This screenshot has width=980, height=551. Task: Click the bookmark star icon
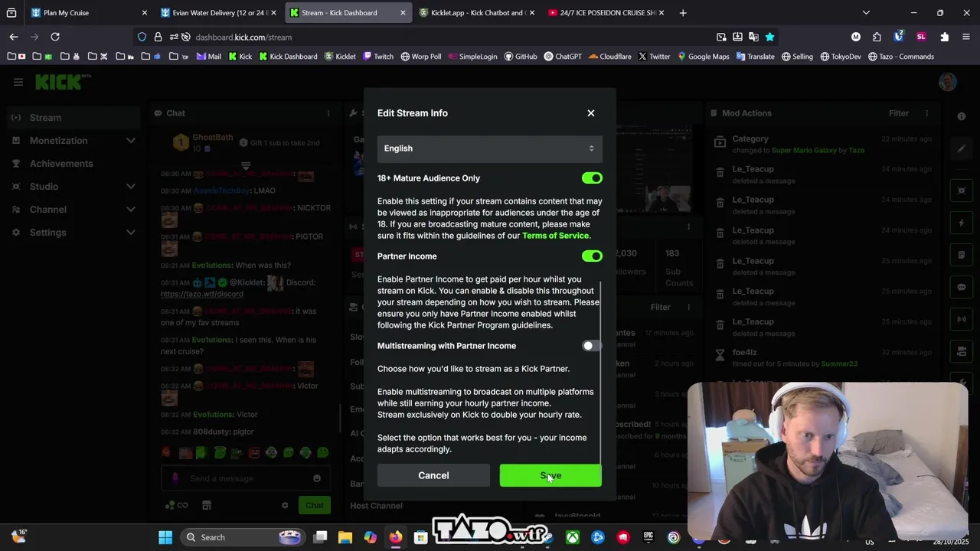769,37
